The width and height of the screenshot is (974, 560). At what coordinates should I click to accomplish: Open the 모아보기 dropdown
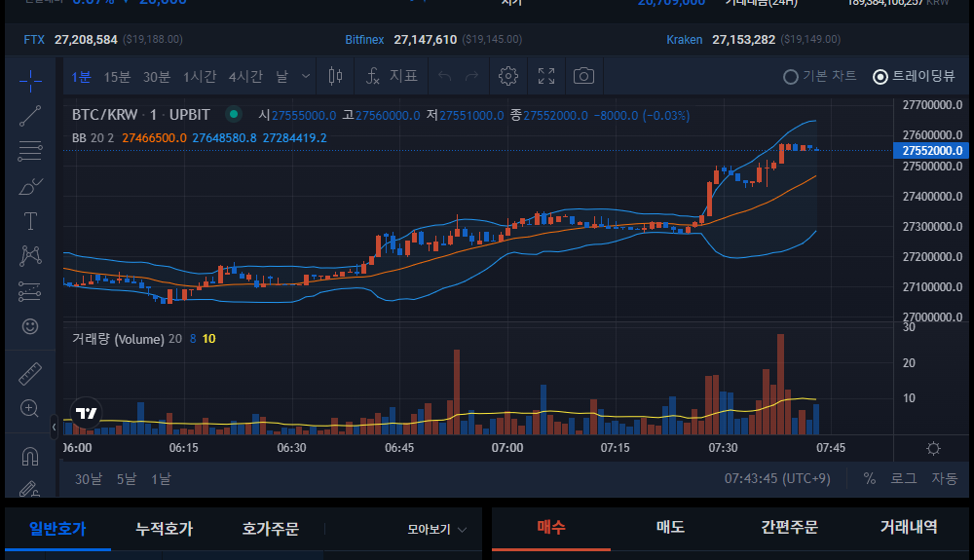click(436, 530)
